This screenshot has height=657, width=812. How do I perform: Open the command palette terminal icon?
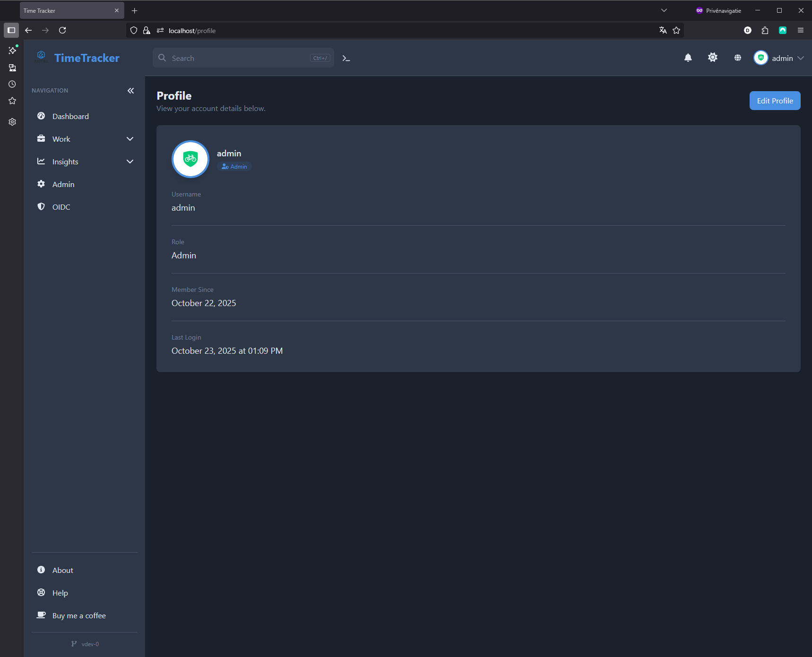[x=346, y=58]
